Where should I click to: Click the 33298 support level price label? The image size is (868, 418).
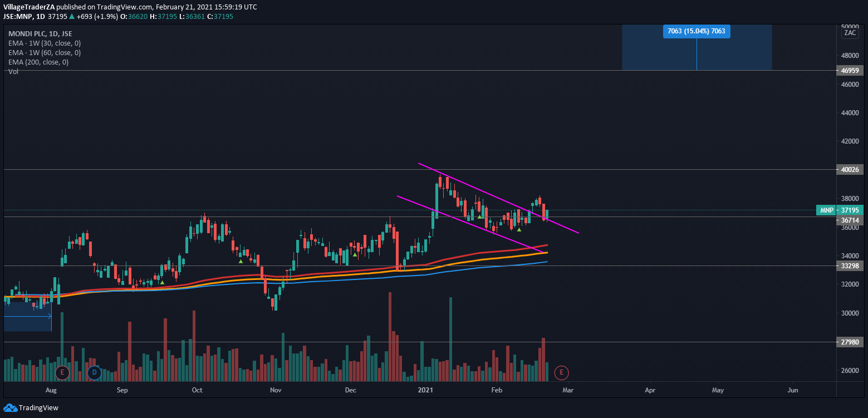[850, 266]
